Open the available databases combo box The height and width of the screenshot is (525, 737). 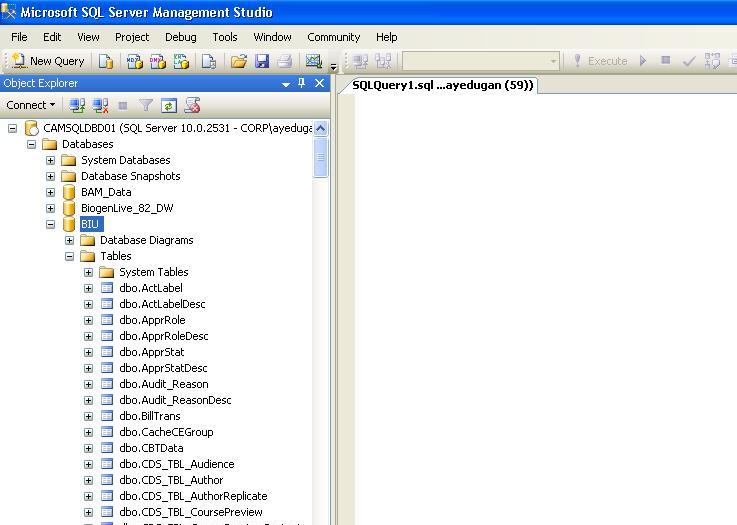(x=481, y=61)
